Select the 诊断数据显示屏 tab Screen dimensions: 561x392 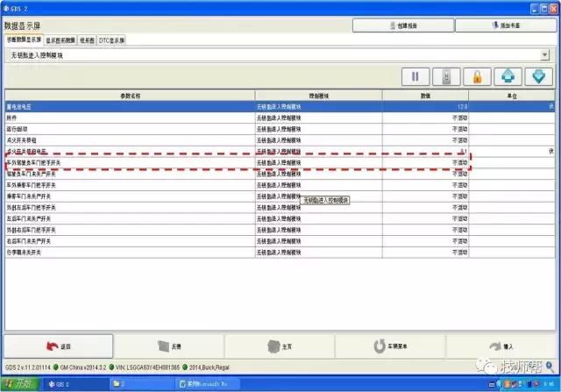(24, 39)
